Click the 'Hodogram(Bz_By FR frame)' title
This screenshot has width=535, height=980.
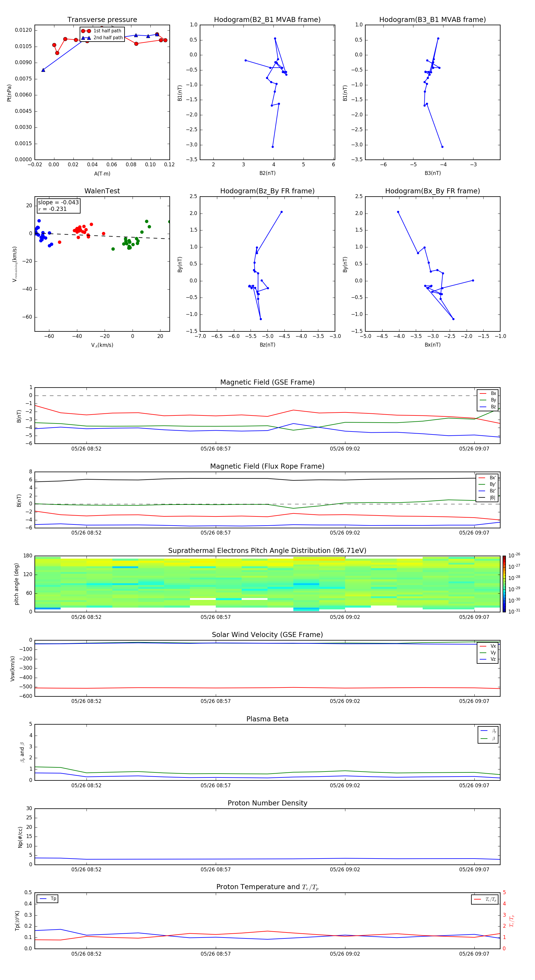tap(267, 191)
